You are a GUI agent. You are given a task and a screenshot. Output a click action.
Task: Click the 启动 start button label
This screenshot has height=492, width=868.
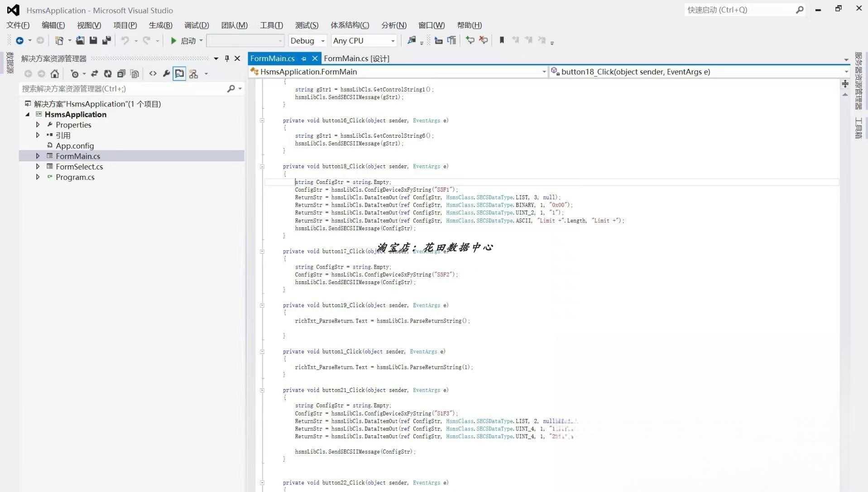coord(188,41)
